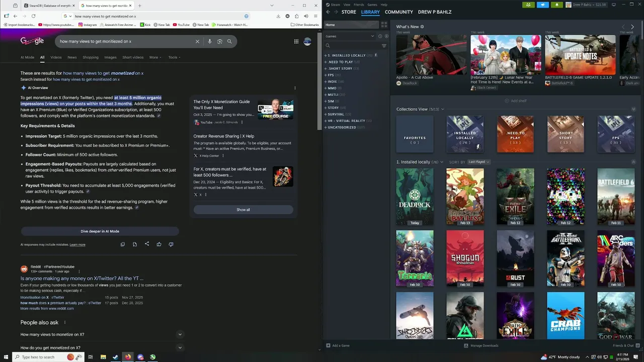
Task: Open Steam View menu
Action: (347, 5)
